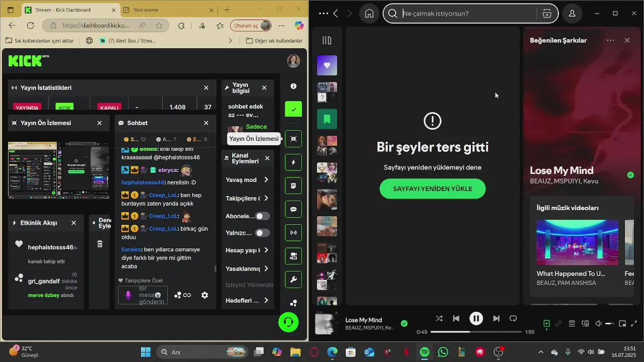Image resolution: width=644 pixels, height=362 pixels.
Task: Open Your Library icon in Spotify
Action: [327, 40]
